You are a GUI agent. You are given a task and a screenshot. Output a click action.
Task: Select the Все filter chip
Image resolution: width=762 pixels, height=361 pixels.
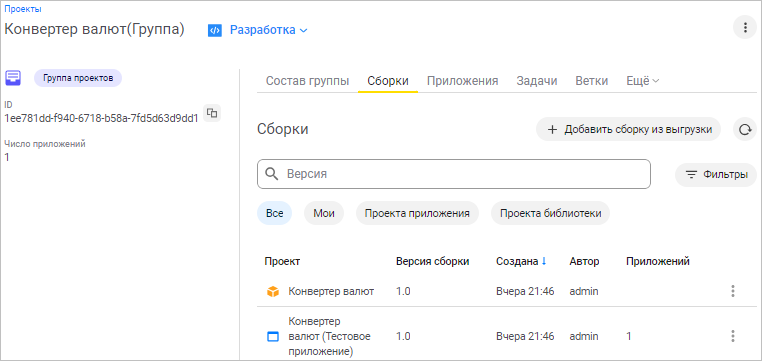[x=275, y=213]
